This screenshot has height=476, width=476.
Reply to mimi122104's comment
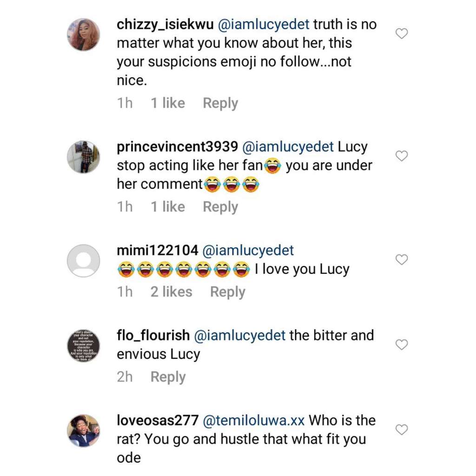pyautogui.click(x=227, y=292)
